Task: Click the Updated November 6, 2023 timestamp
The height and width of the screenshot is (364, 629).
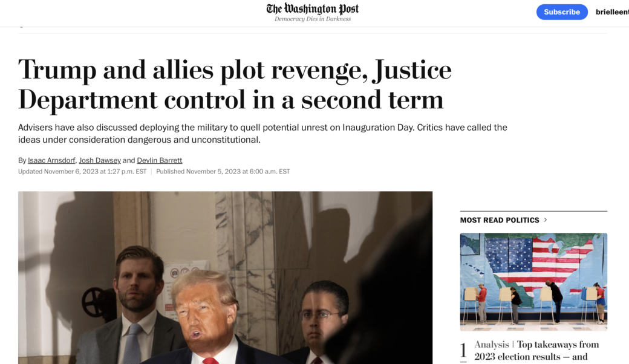Action: point(82,172)
